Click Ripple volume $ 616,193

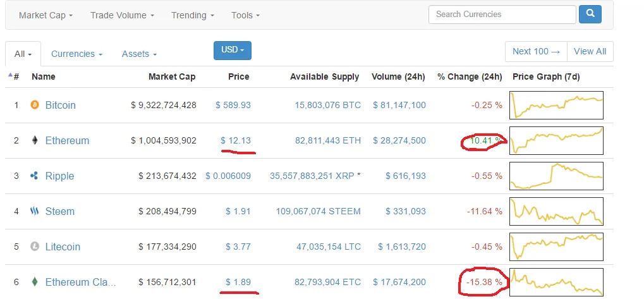[x=406, y=176]
